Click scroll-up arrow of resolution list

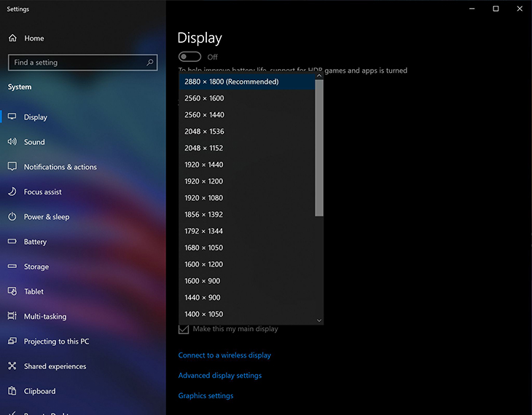pyautogui.click(x=319, y=76)
